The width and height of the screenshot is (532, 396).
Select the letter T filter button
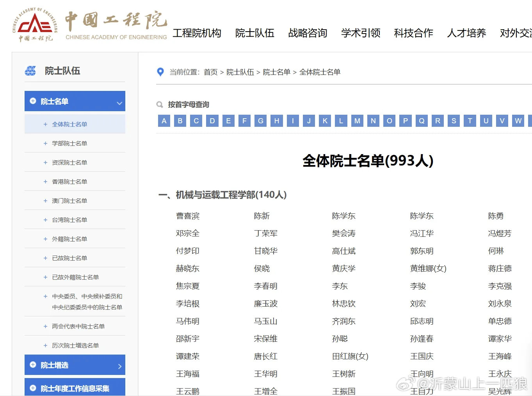pyautogui.click(x=470, y=121)
